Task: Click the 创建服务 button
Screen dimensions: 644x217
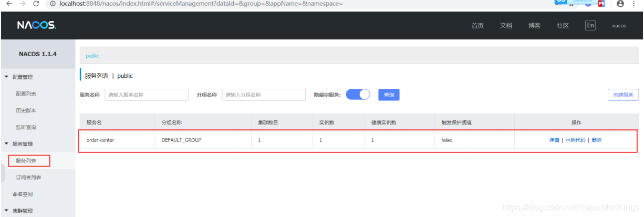Action: tap(623, 95)
